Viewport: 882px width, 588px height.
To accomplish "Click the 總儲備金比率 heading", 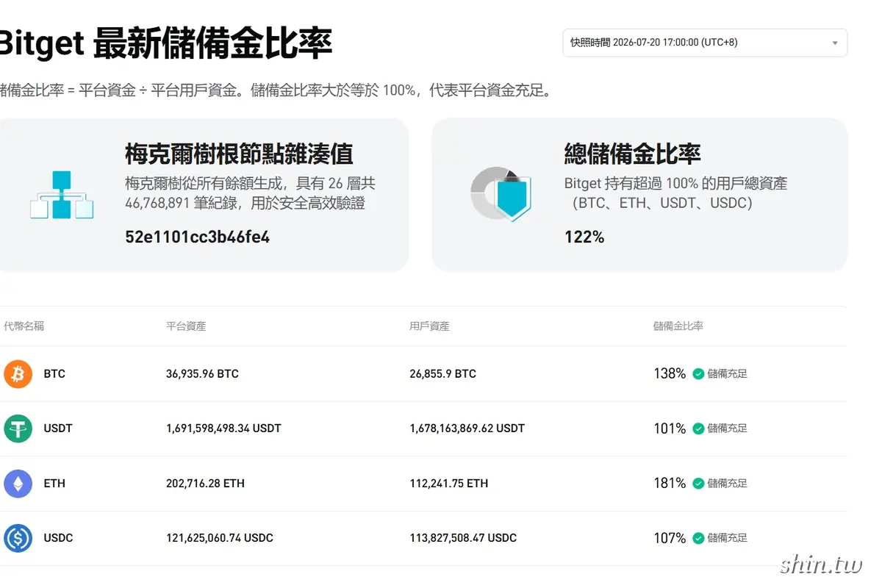I will 633,154.
